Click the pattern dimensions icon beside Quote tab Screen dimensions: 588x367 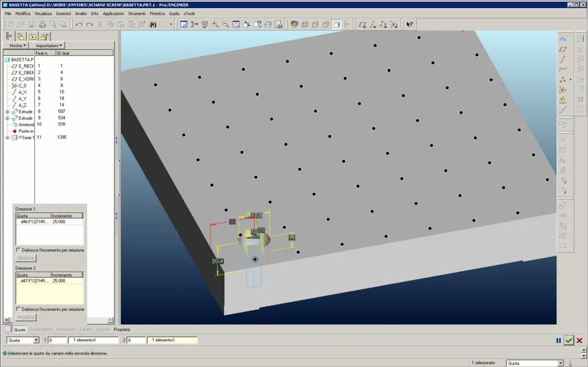click(x=8, y=329)
